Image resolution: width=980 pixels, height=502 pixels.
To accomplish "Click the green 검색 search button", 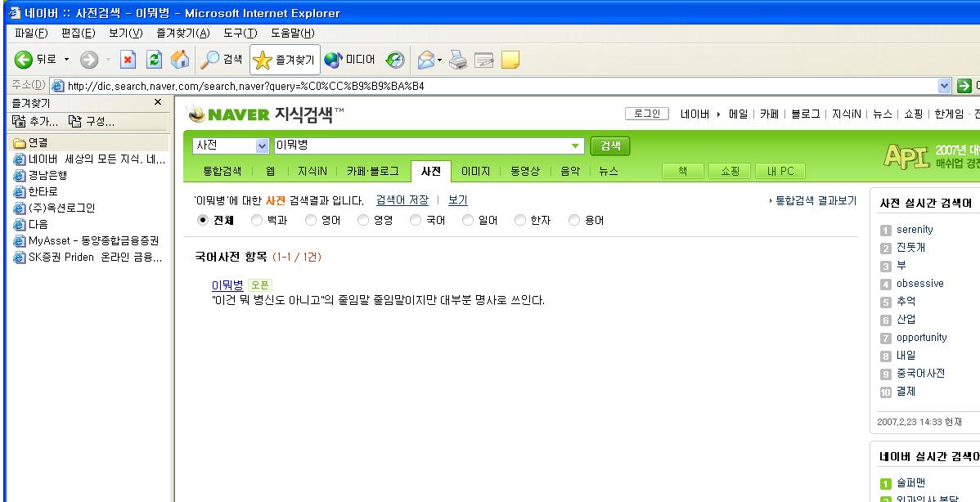I will 610,146.
